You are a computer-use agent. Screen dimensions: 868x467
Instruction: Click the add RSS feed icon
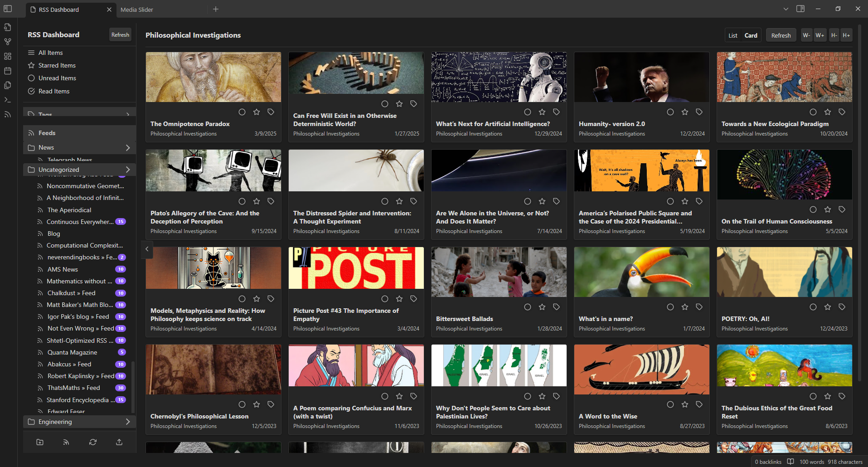66,442
